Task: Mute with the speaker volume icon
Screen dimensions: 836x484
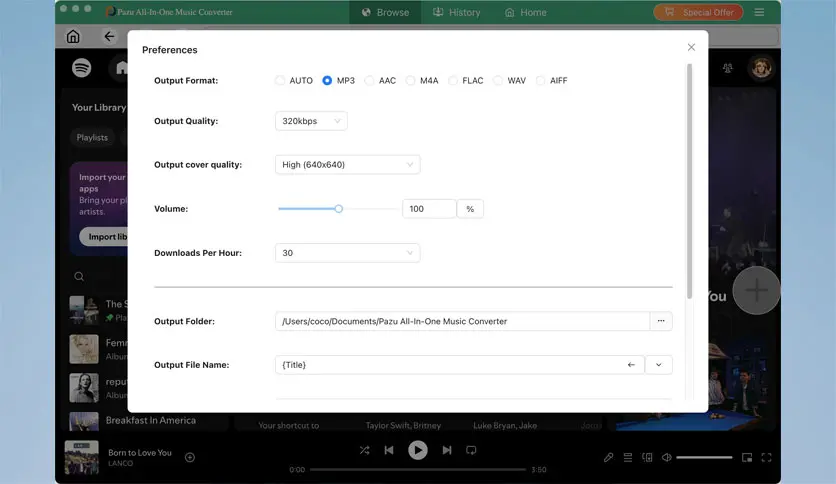Action: (x=666, y=457)
